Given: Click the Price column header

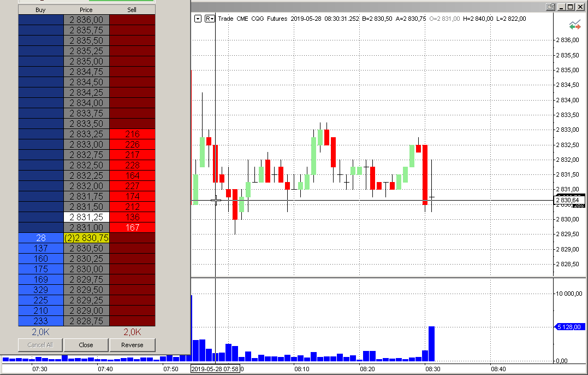Looking at the screenshot, I should tap(86, 10).
